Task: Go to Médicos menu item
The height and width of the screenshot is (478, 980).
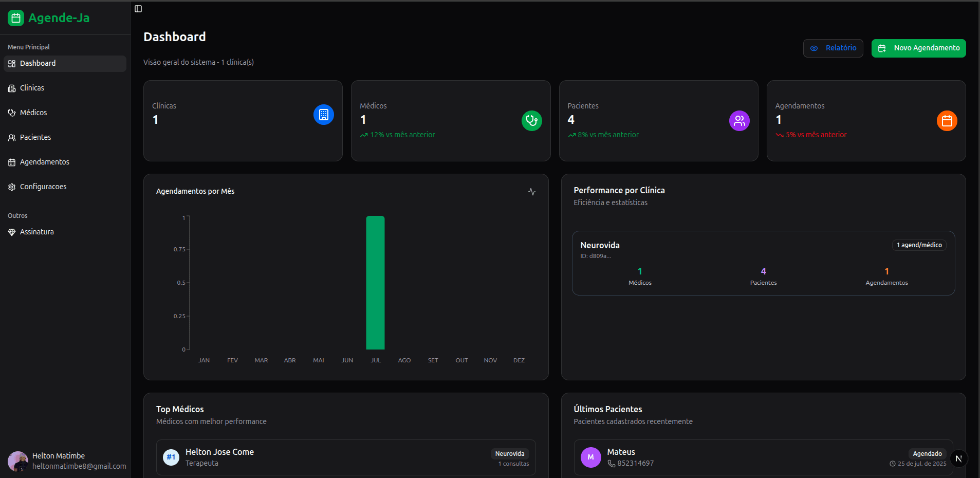Action: tap(33, 113)
